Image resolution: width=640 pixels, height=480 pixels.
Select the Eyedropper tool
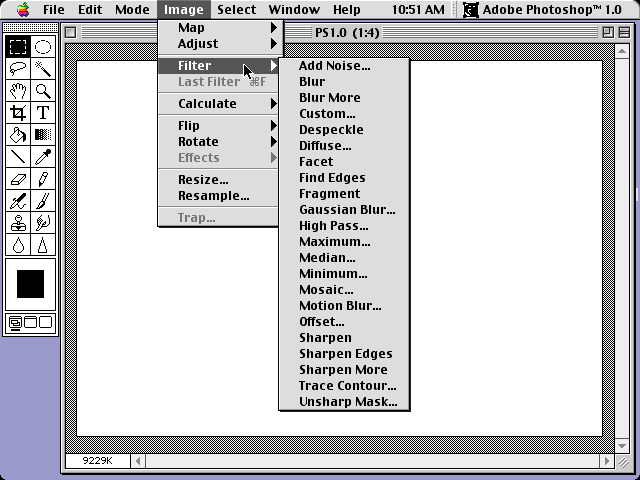[x=43, y=157]
